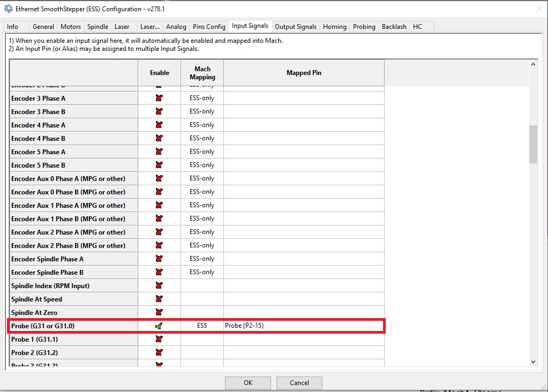Click the red X icon for Encoder Aux 1 Phase B
548x392 pixels.
pyautogui.click(x=159, y=218)
